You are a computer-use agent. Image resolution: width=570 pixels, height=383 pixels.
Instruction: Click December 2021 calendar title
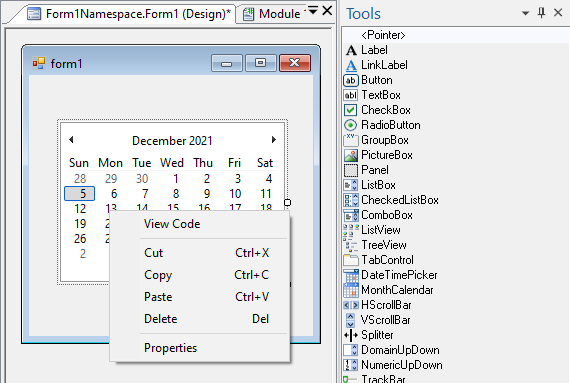point(172,141)
